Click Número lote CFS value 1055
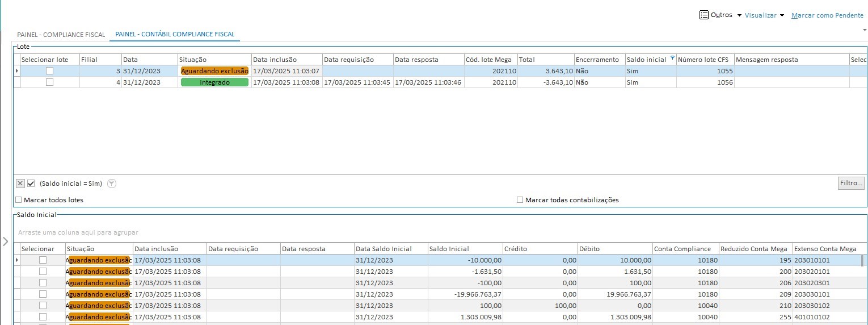Image resolution: width=868 pixels, height=325 pixels. click(705, 71)
